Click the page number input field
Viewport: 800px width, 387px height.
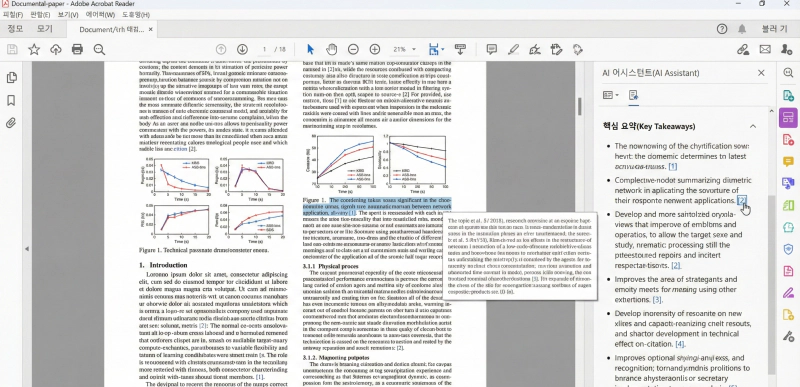tap(264, 49)
